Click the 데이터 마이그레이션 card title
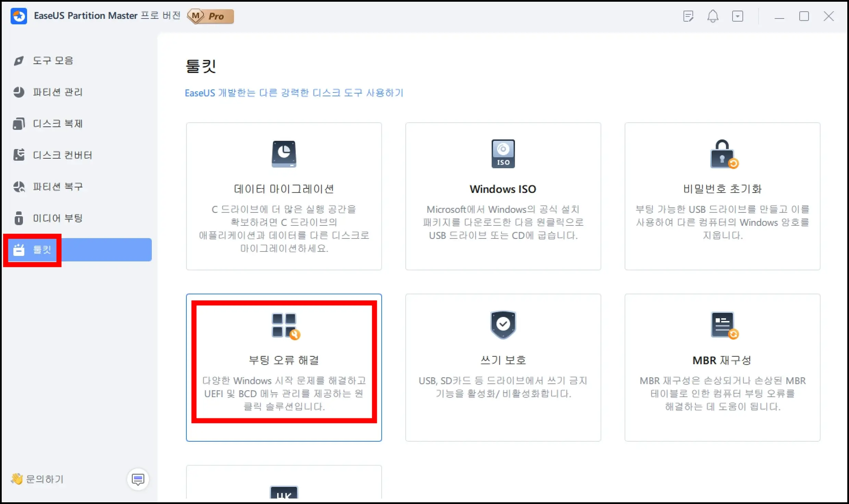Image resolution: width=849 pixels, height=504 pixels. pos(284,189)
